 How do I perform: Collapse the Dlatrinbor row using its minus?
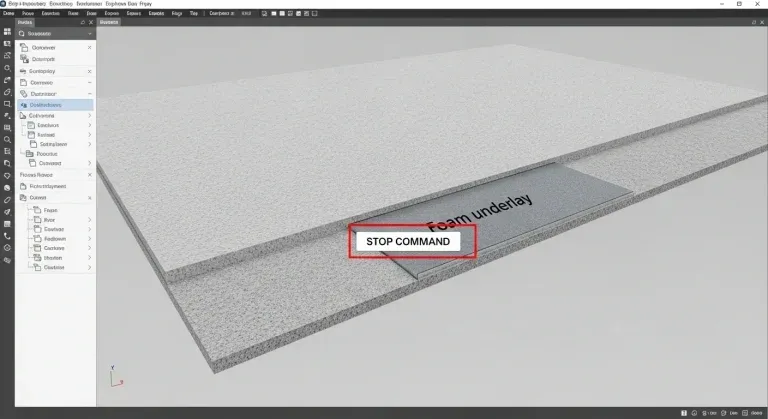(89, 94)
